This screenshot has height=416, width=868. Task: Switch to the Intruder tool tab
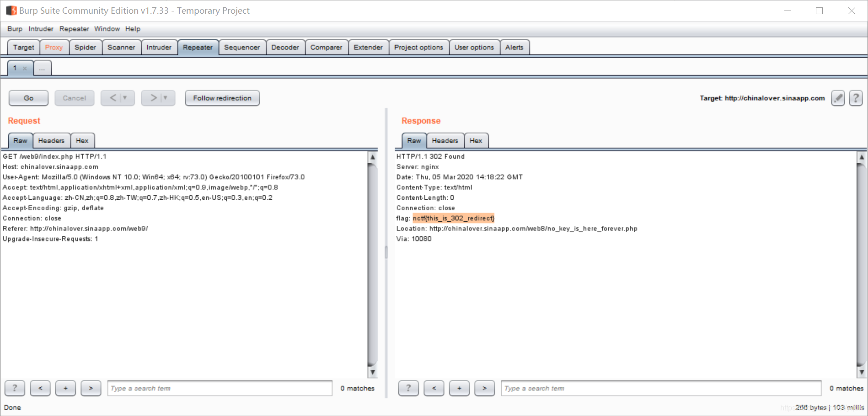pyautogui.click(x=159, y=47)
